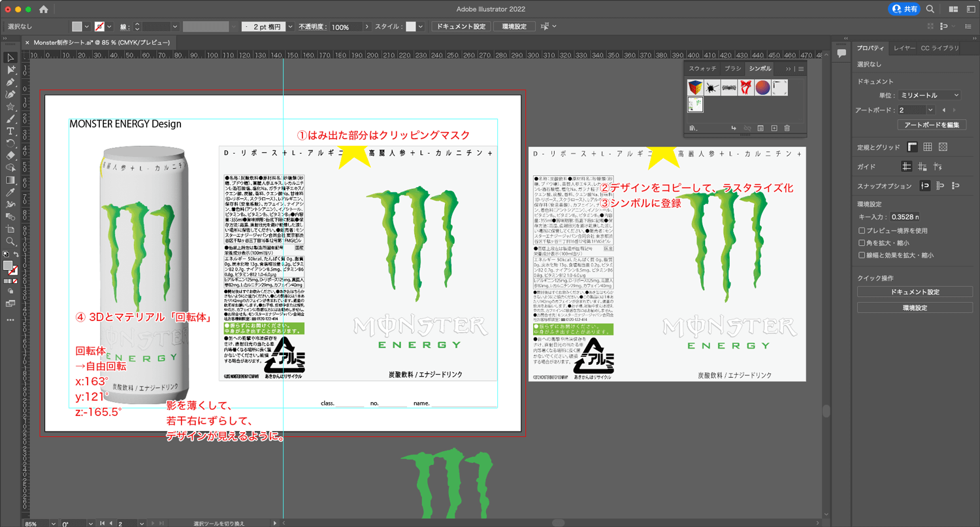Expand hidden panel tabs chevron
This screenshot has width=980, height=527.
coord(789,69)
